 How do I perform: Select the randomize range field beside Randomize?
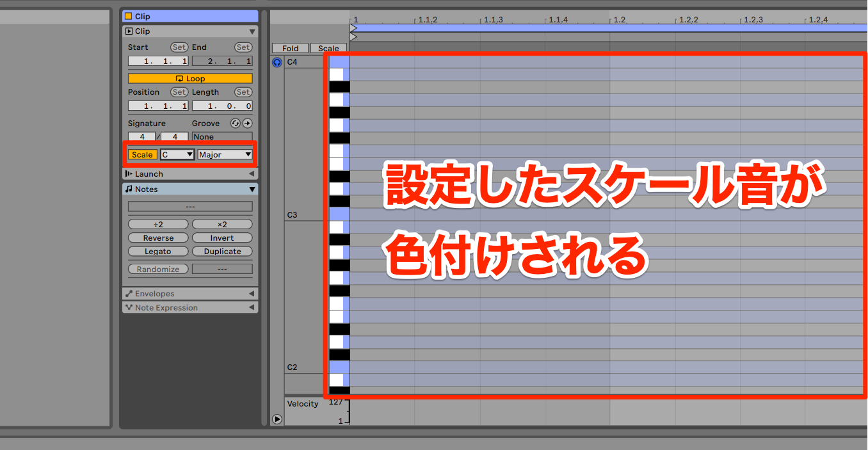coord(222,269)
